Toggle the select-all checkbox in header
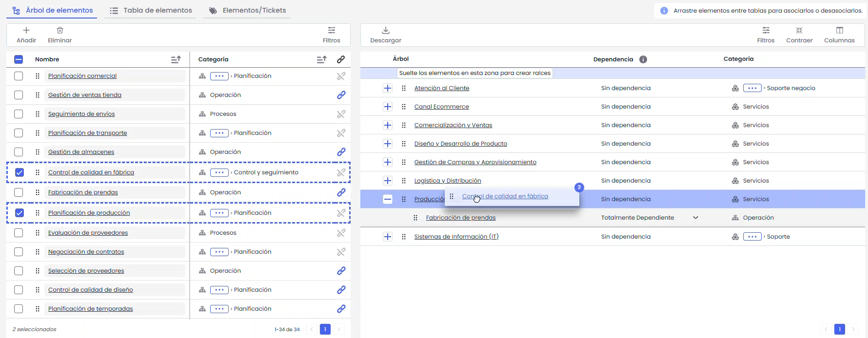This screenshot has width=868, height=338. coord(19,59)
